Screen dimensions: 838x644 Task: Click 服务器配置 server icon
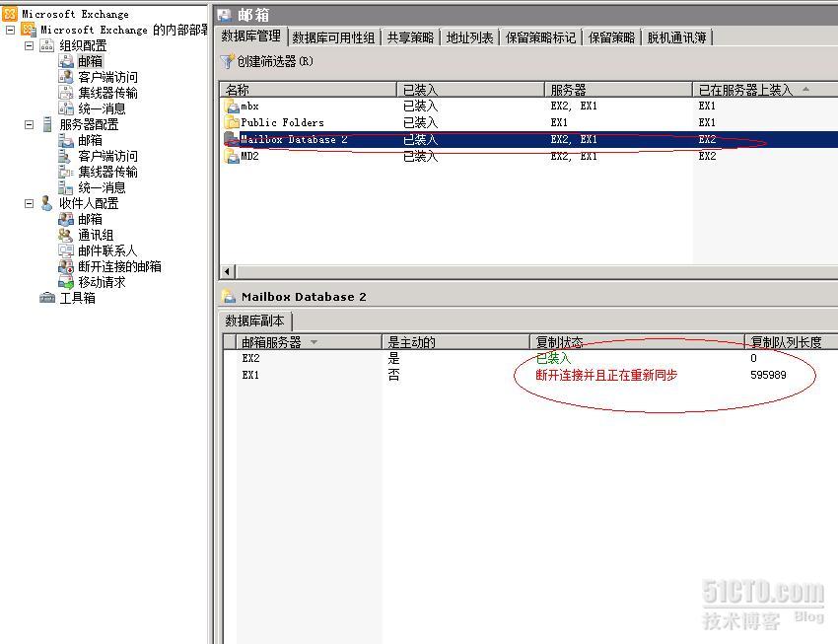click(x=47, y=124)
